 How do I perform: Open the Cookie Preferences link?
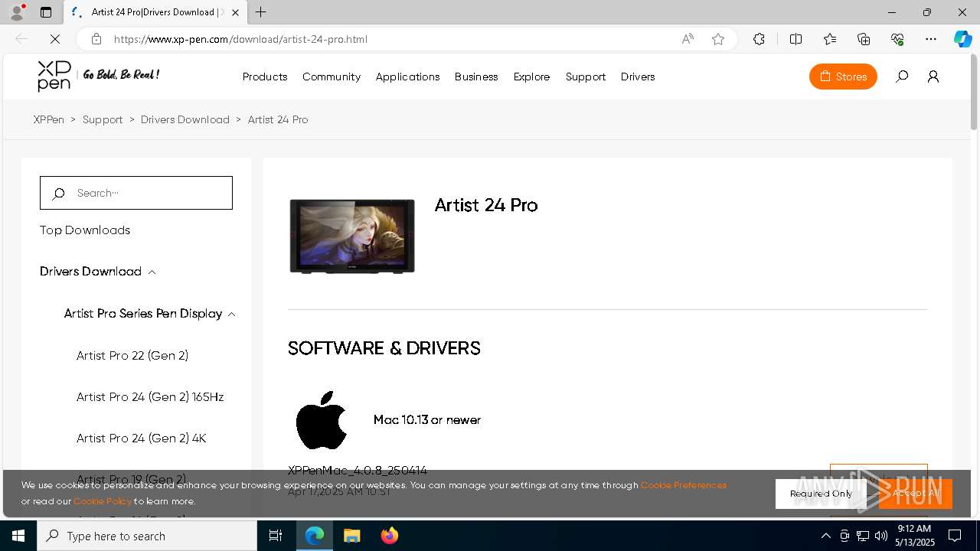point(684,485)
